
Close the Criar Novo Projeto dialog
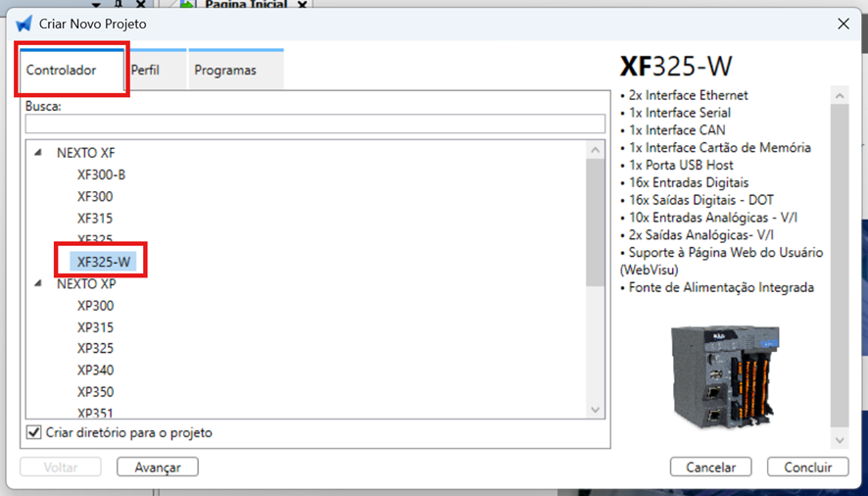point(844,24)
